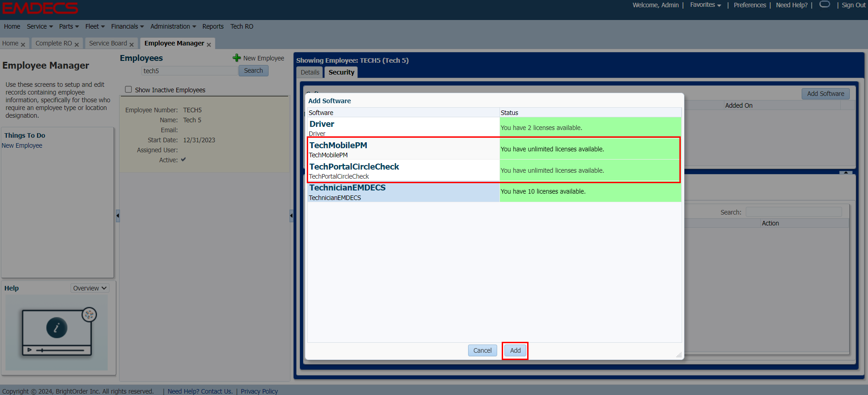The height and width of the screenshot is (395, 868).
Task: Open the Privacy Policy link
Action: pyautogui.click(x=259, y=391)
